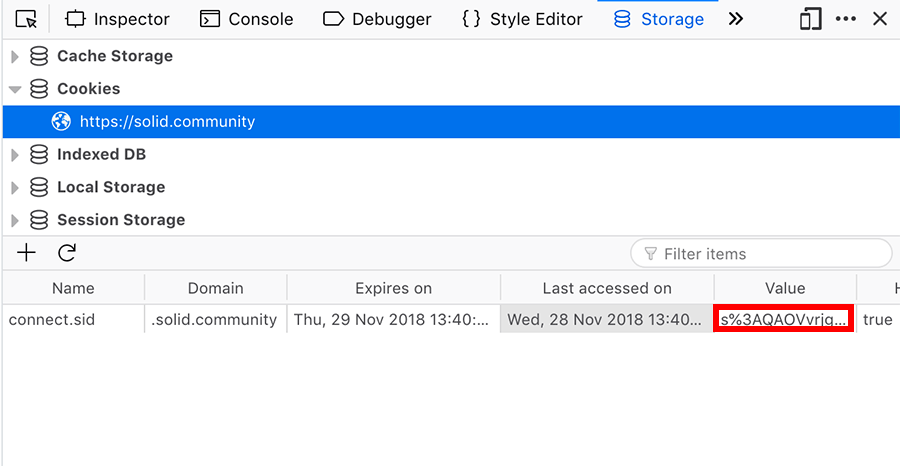Show more tools via double-chevron
Image resolution: width=900 pixels, height=466 pixels.
click(735, 20)
